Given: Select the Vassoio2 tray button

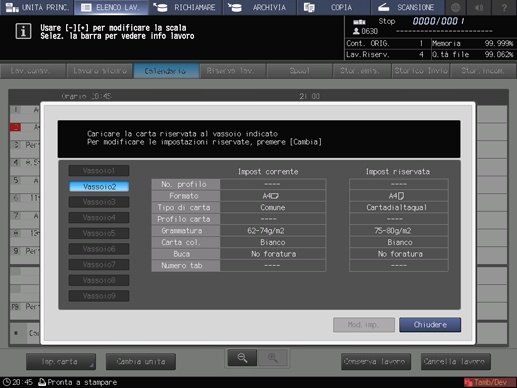Looking at the screenshot, I should coord(99,187).
